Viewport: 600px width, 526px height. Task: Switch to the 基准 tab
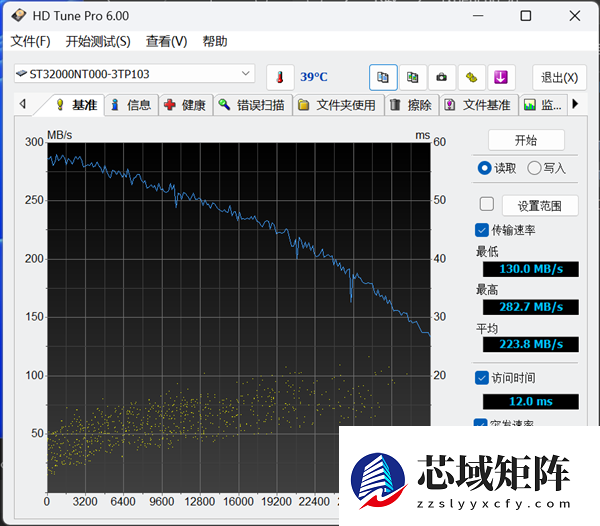coord(76,105)
